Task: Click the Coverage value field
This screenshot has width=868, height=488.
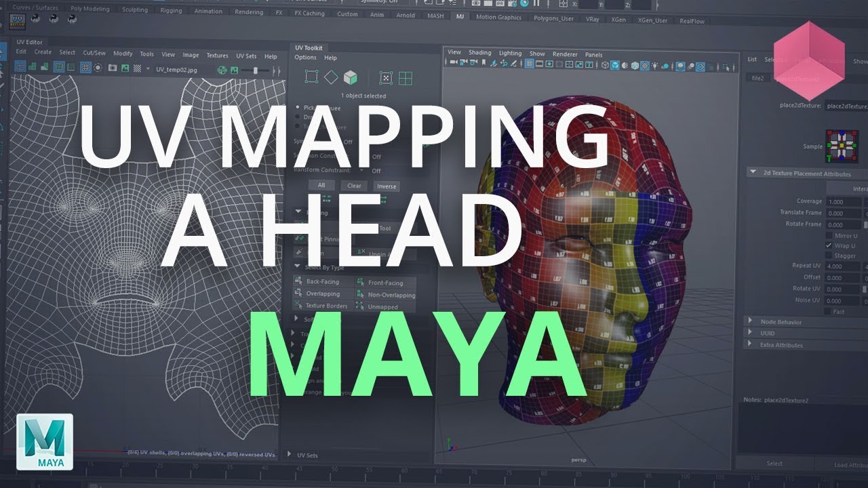Action: (843, 201)
